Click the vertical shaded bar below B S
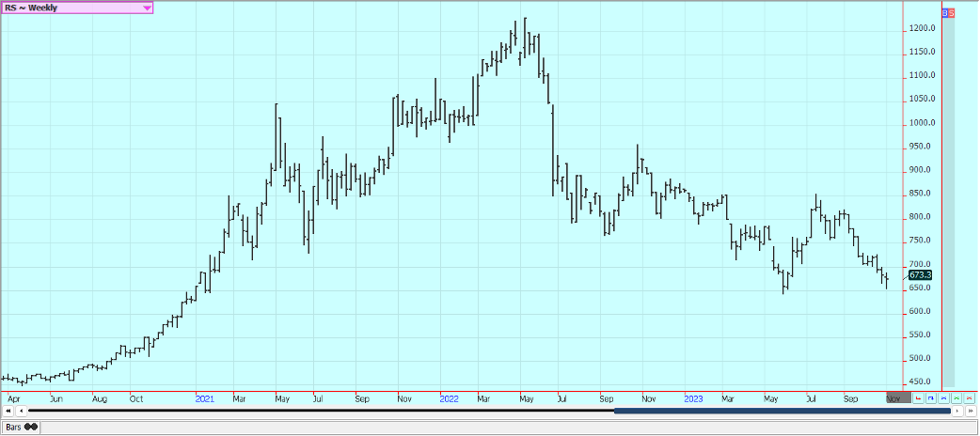Viewport: 980px width, 436px height. (948, 202)
